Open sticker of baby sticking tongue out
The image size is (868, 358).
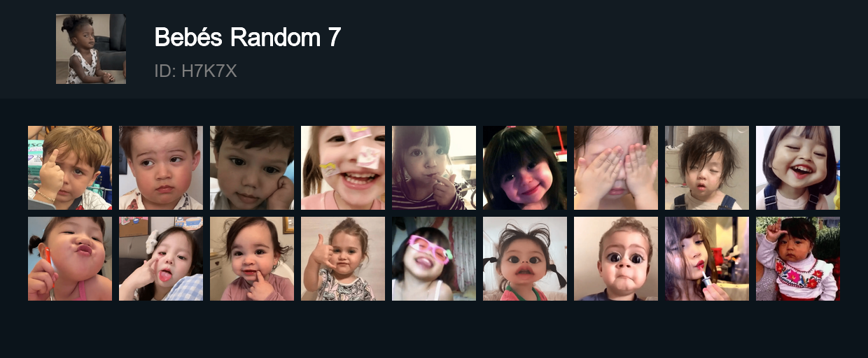pyautogui.click(x=161, y=259)
